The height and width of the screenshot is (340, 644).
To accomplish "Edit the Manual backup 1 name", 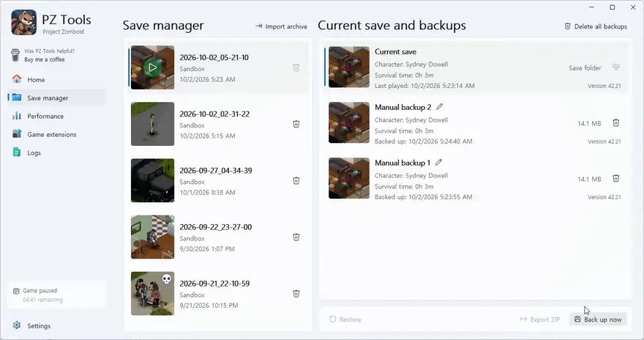I will tap(438, 163).
